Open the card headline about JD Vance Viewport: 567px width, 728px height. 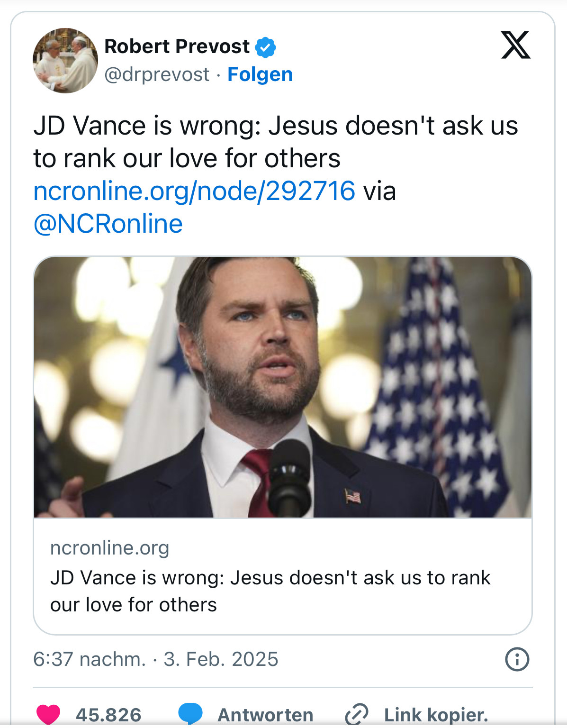270,591
